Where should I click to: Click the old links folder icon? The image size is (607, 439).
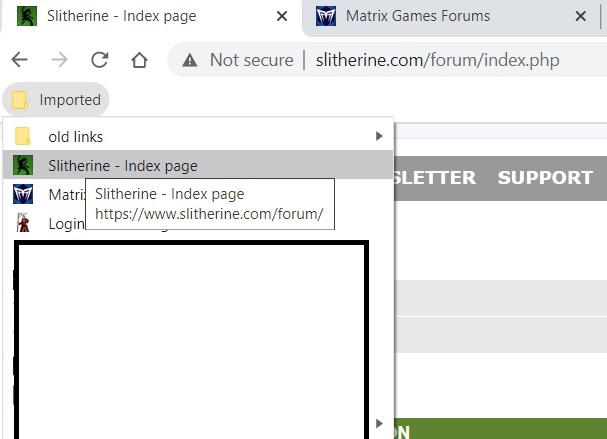click(22, 136)
